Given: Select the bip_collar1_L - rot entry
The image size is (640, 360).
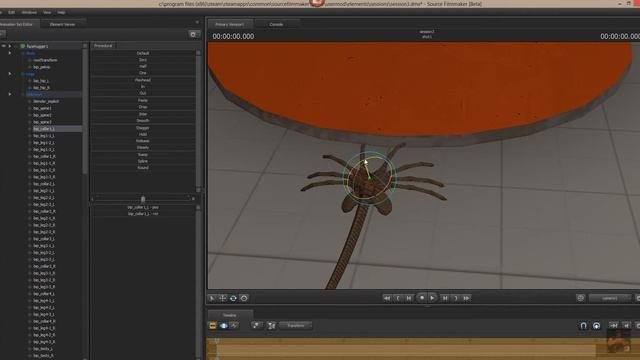Looking at the screenshot, I should tap(143, 214).
